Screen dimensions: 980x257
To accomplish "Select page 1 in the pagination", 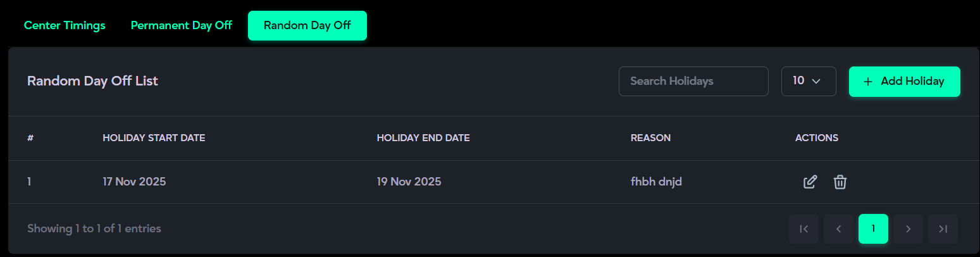I will point(873,229).
